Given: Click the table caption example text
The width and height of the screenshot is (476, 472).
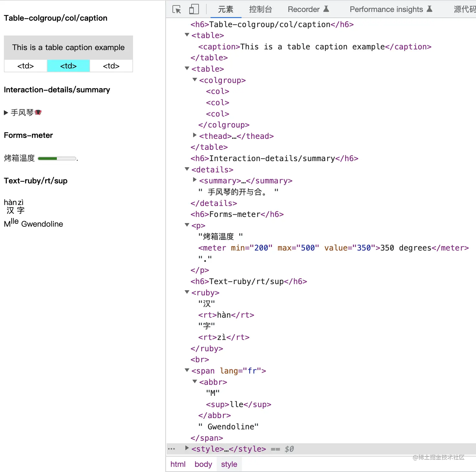Looking at the screenshot, I should coord(68,47).
